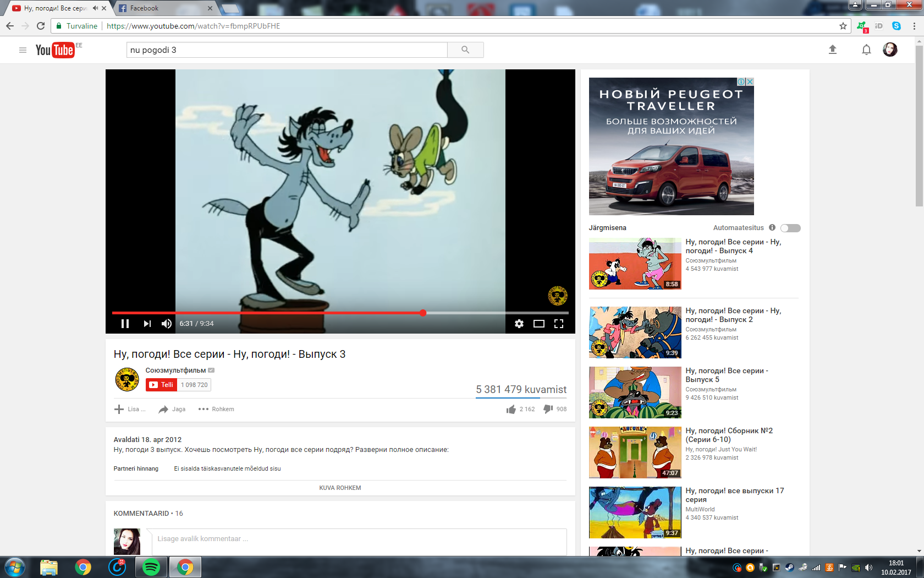Open 'Ну, погоди! - Выпуск 2' title link
Image resolution: width=924 pixels, height=578 pixels.
[x=733, y=315]
